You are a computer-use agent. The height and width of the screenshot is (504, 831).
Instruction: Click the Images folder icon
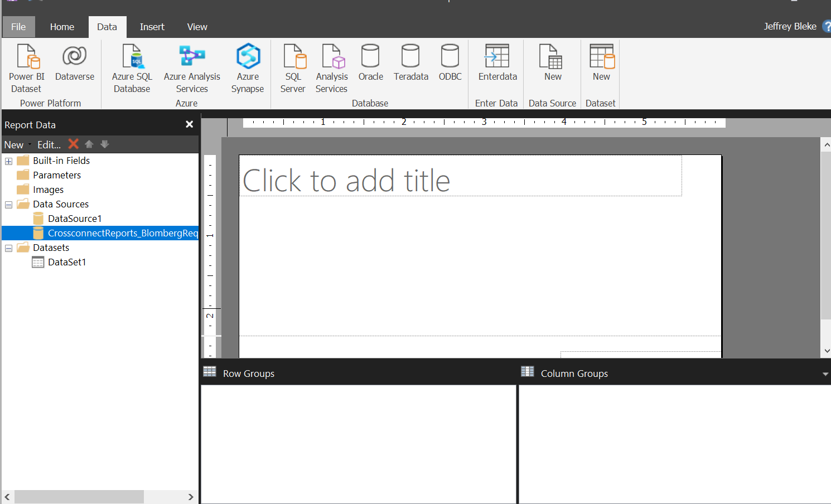pos(23,190)
